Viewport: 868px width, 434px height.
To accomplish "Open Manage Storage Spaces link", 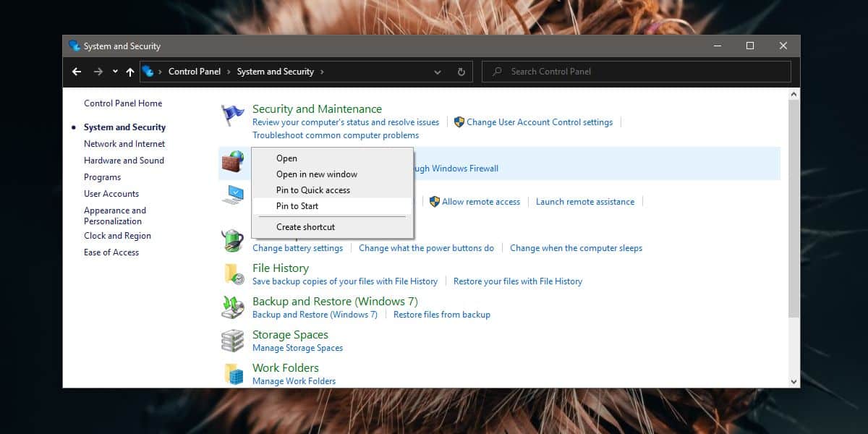I will tap(297, 348).
